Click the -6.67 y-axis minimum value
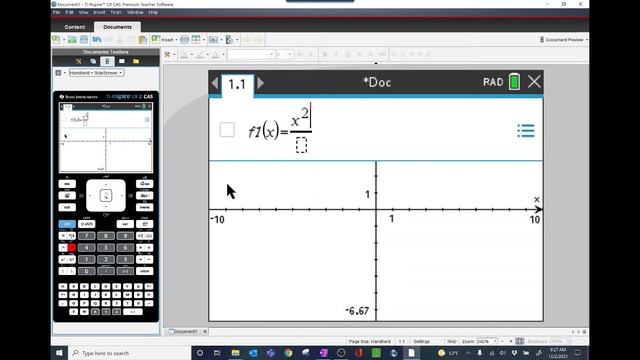This screenshot has width=640, height=360. tap(357, 311)
